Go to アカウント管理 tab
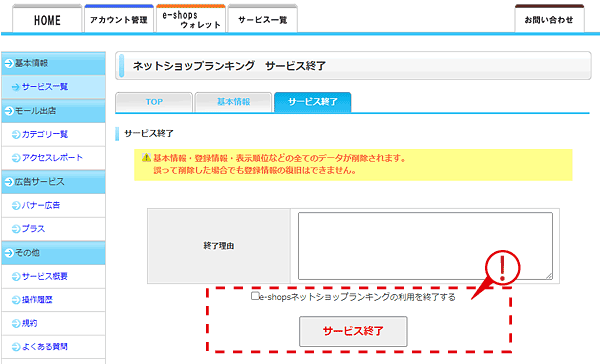The height and width of the screenshot is (364, 600). (119, 19)
